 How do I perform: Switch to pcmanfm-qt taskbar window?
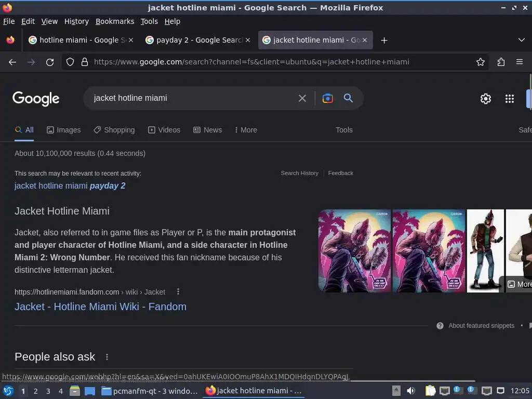[x=150, y=391]
